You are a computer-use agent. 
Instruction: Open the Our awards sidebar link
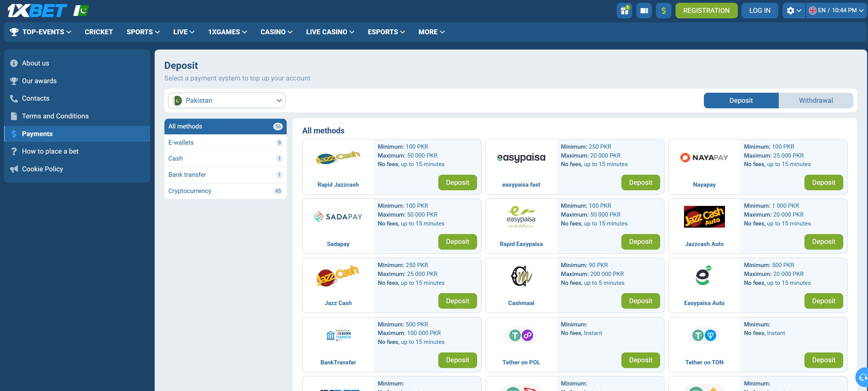pyautogui.click(x=77, y=81)
